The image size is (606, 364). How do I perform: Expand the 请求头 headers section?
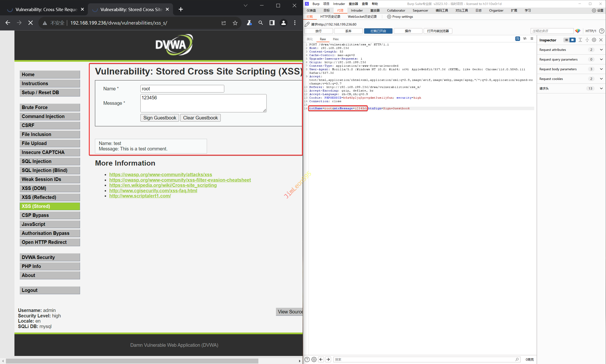(x=601, y=88)
